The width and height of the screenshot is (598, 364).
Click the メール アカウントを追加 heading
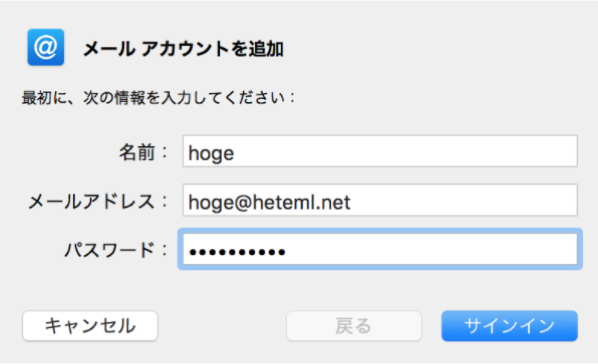[183, 49]
